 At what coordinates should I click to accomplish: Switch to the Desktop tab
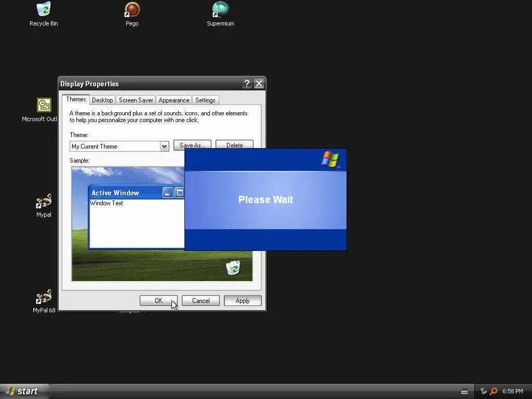102,100
